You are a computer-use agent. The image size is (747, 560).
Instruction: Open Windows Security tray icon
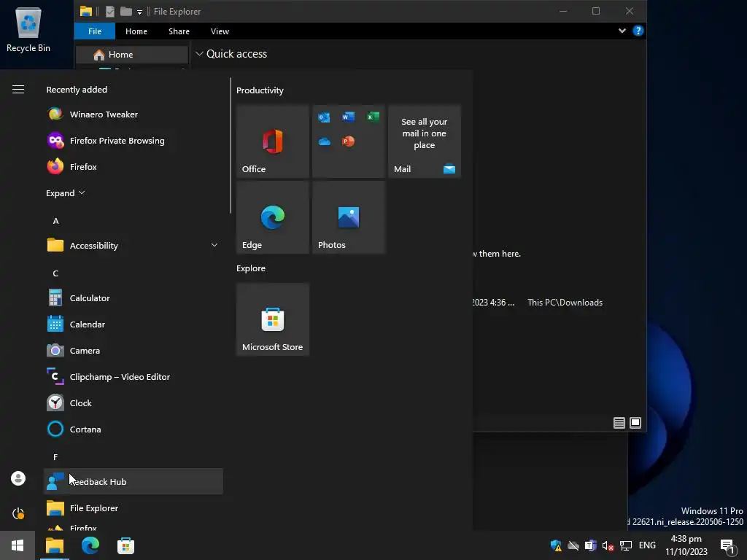coord(556,545)
